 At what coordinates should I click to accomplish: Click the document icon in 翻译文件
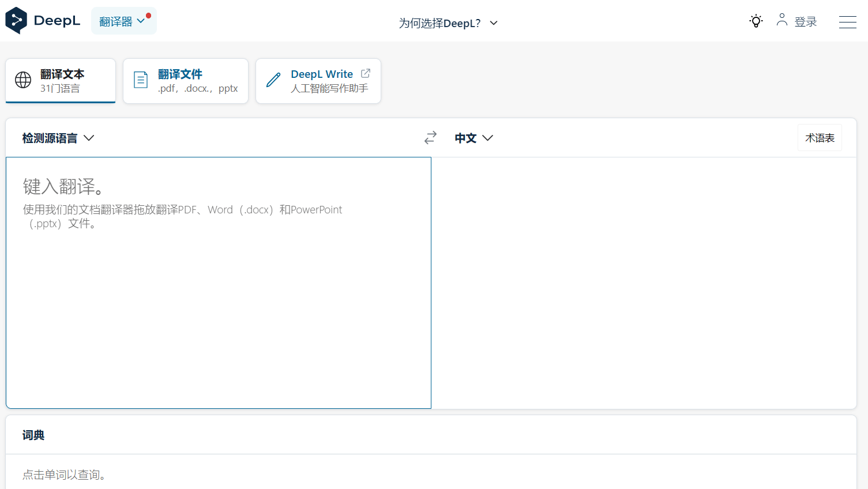click(141, 80)
